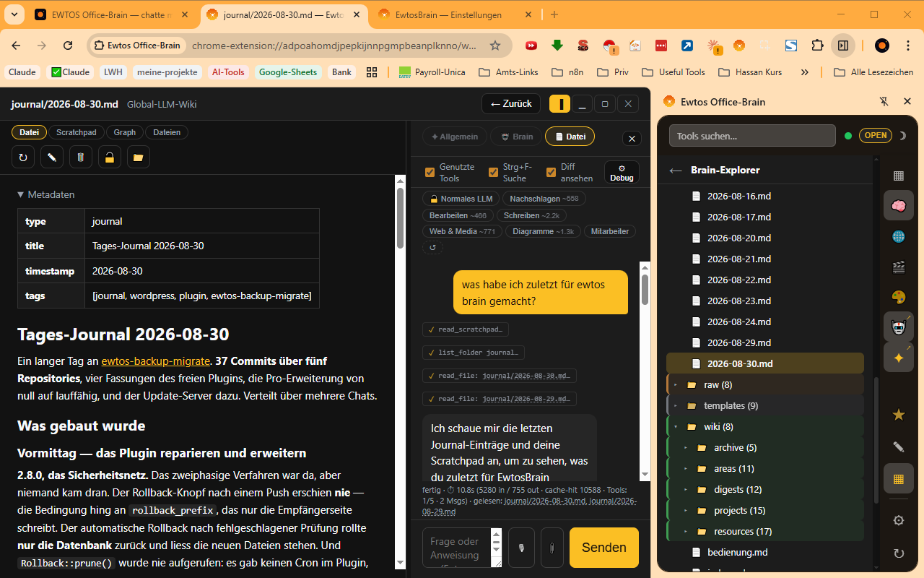This screenshot has height=578, width=924.
Task: Click the Senden button
Action: (x=604, y=548)
